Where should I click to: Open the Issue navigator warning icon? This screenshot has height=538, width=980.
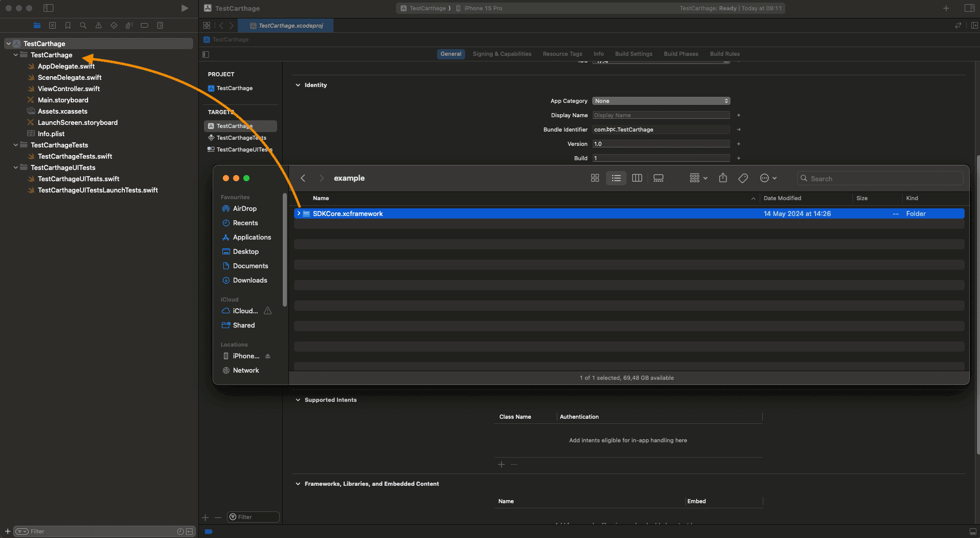(x=98, y=26)
